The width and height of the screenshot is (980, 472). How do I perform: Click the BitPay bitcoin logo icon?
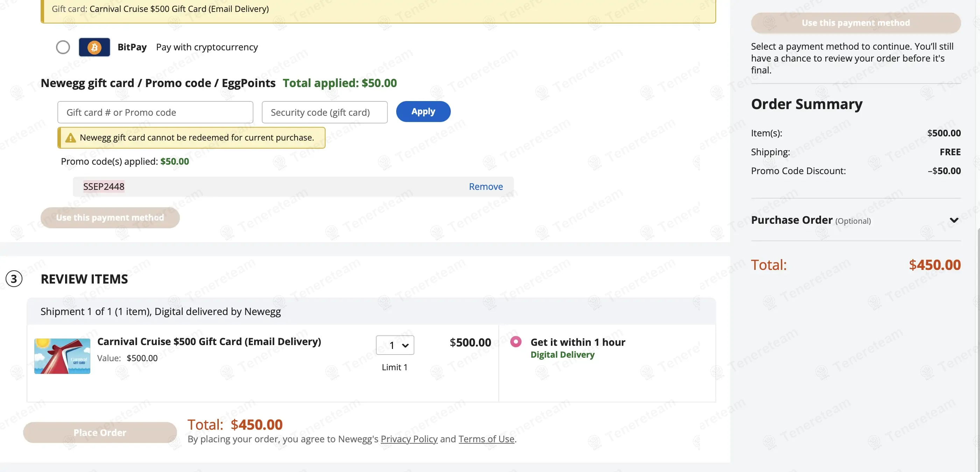click(94, 47)
